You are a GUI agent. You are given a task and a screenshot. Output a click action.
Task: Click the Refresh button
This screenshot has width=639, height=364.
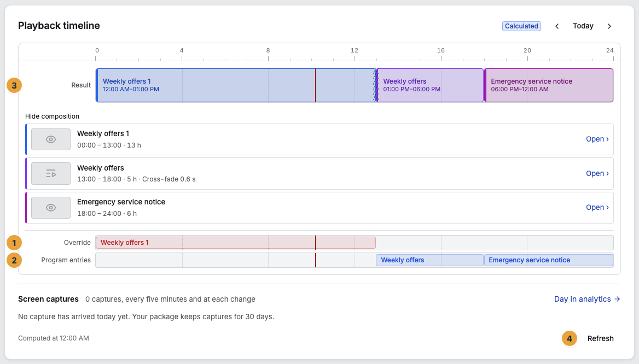(x=600, y=339)
